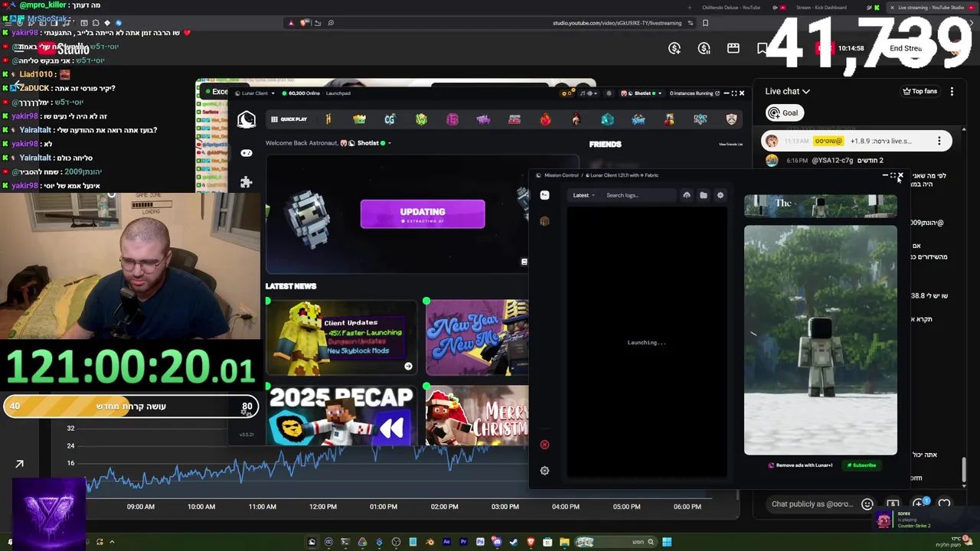Open the Minecraft block icon in Mission Control
Screen dimensions: 980x551
click(x=544, y=221)
